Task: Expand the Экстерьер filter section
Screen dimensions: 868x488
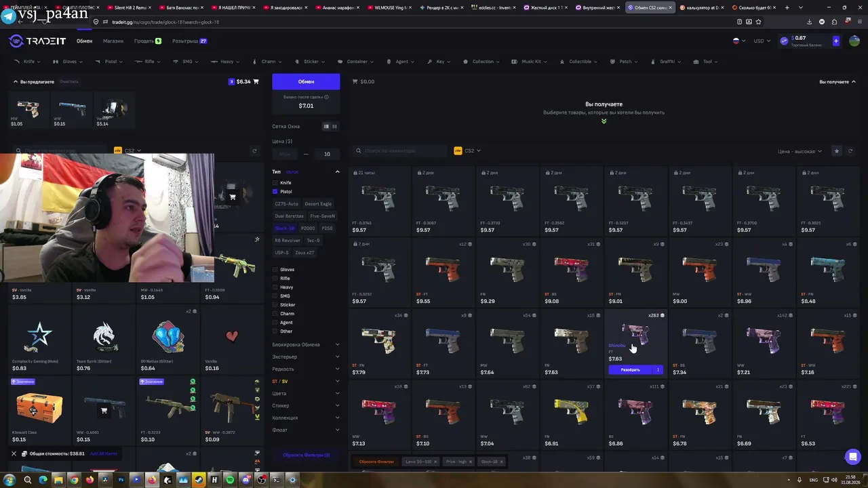Action: tap(306, 357)
